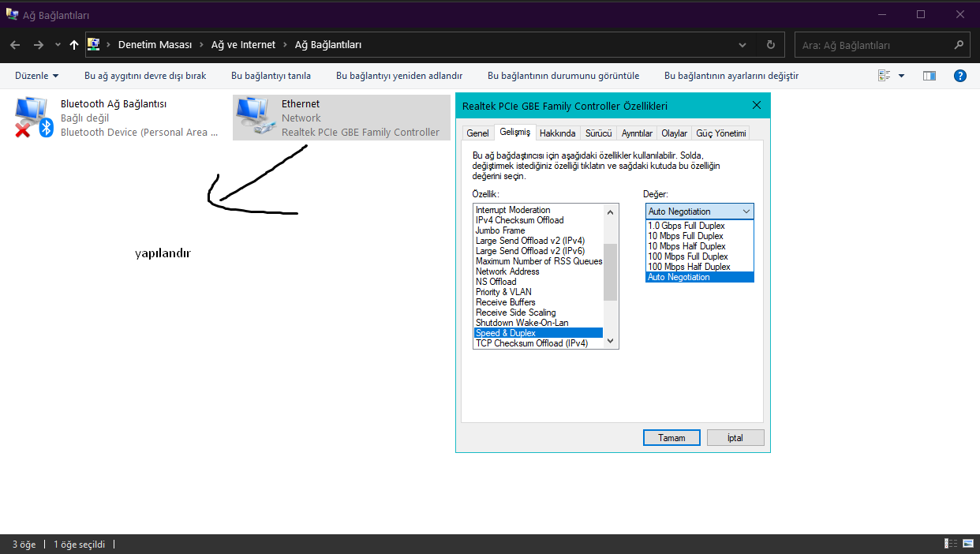Switch to the Hakkında tab

[x=558, y=133]
